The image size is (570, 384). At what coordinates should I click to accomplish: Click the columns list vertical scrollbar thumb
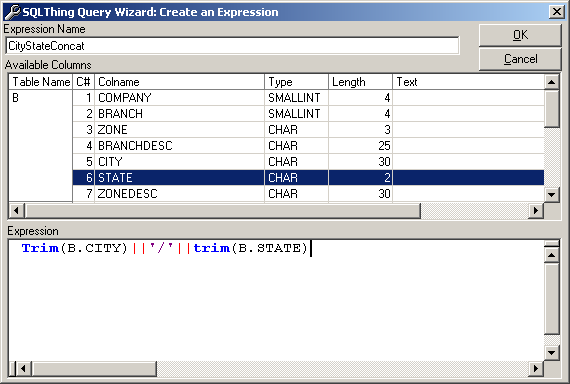coord(551,109)
